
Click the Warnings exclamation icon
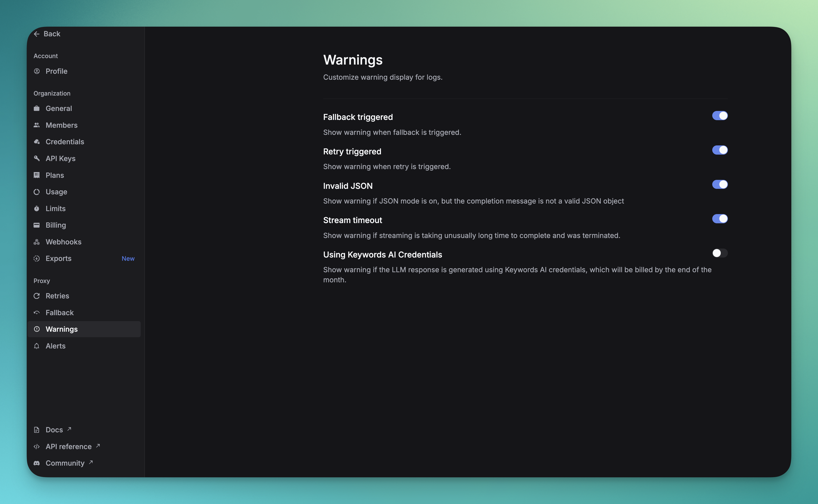(37, 329)
